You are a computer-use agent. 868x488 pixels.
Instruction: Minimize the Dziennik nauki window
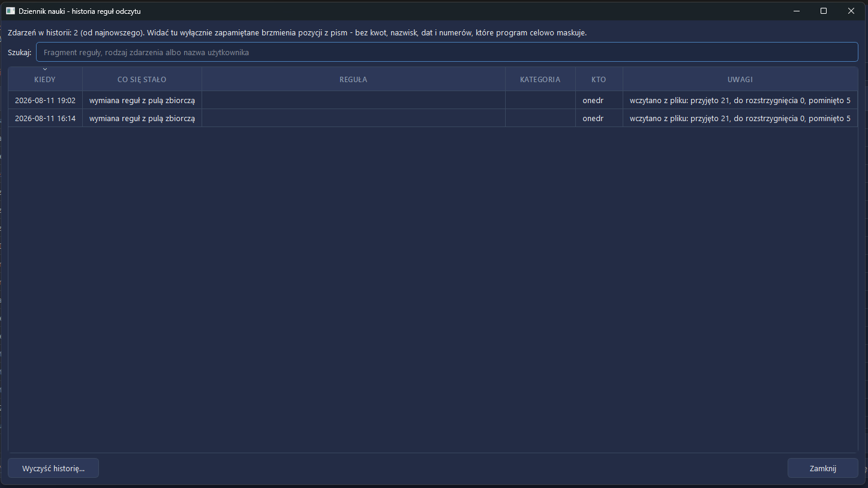tap(797, 11)
